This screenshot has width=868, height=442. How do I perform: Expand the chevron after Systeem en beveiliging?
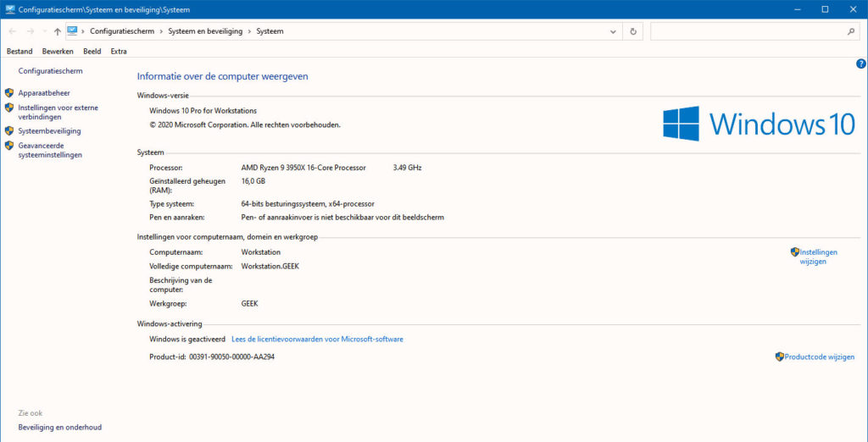pos(250,31)
